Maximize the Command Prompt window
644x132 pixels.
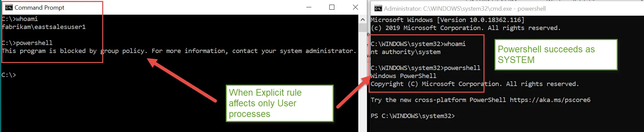point(332,7)
